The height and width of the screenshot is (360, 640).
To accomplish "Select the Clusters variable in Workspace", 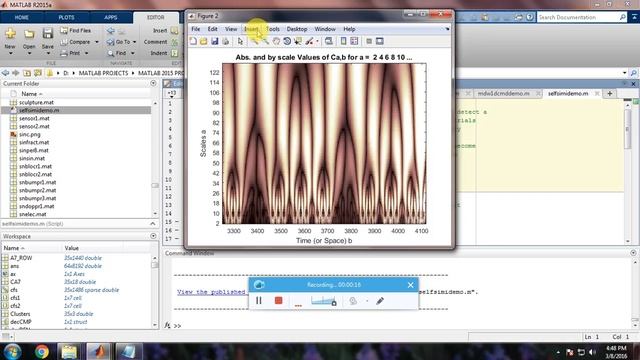I will click(x=20, y=313).
